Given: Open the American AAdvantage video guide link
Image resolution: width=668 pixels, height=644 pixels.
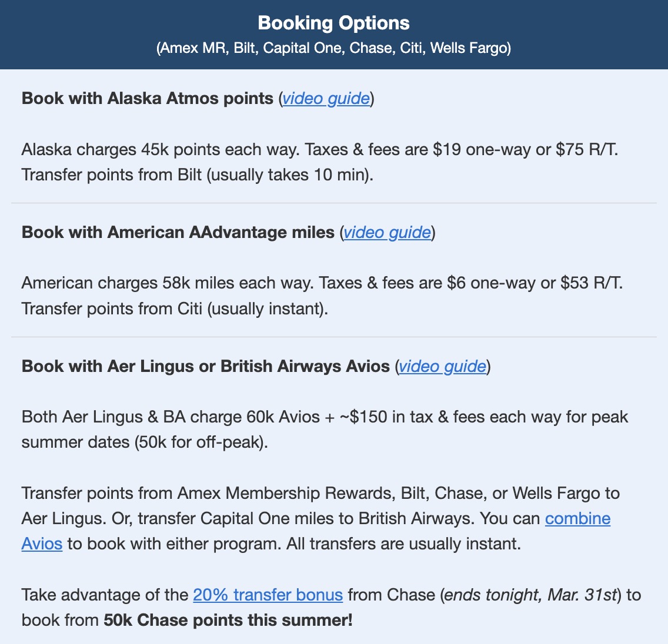Looking at the screenshot, I should click(x=387, y=232).
